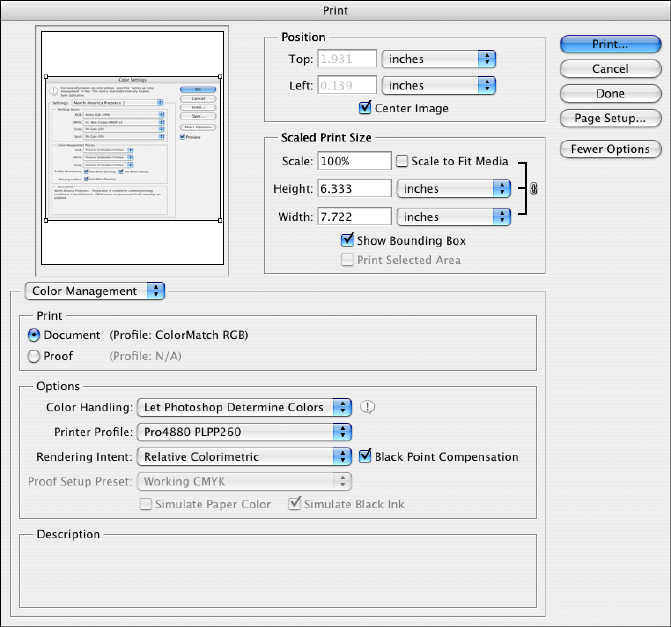Change the Width units dropdown

click(x=454, y=216)
